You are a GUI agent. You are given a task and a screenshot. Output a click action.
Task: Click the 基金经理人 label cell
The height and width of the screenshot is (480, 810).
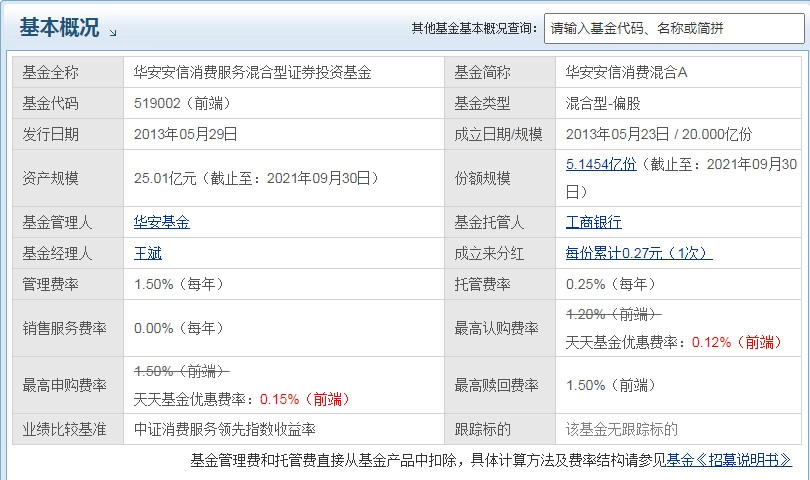point(68,253)
